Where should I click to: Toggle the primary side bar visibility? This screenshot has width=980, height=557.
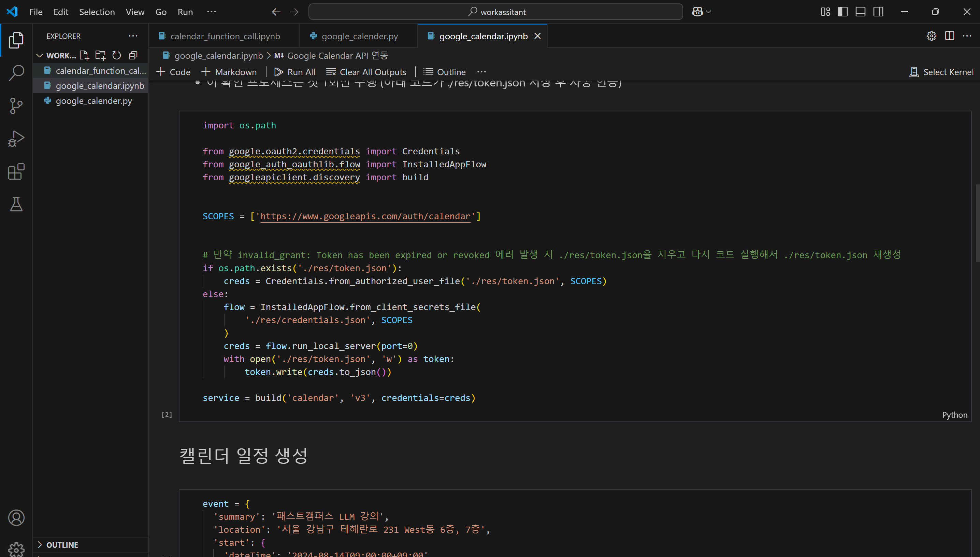click(x=842, y=12)
